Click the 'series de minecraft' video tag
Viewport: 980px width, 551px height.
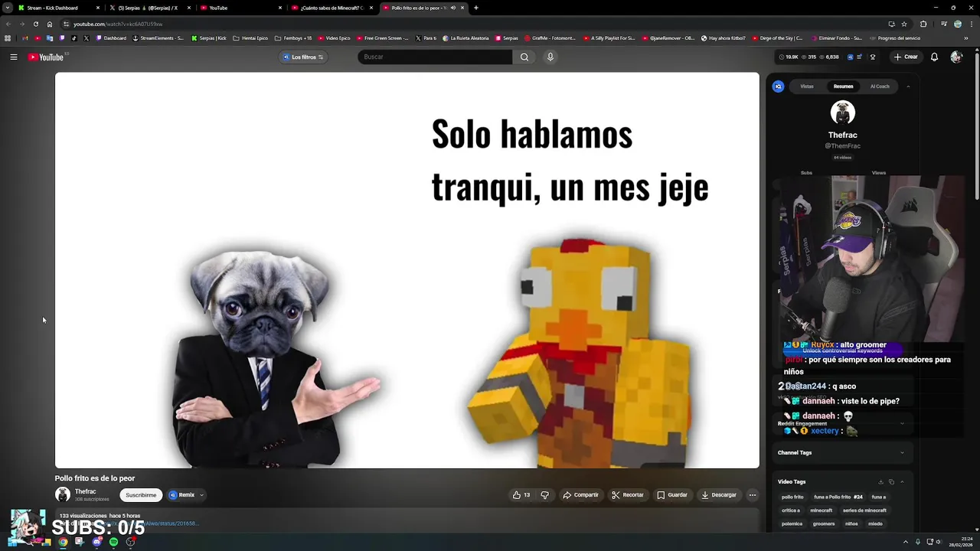point(864,510)
